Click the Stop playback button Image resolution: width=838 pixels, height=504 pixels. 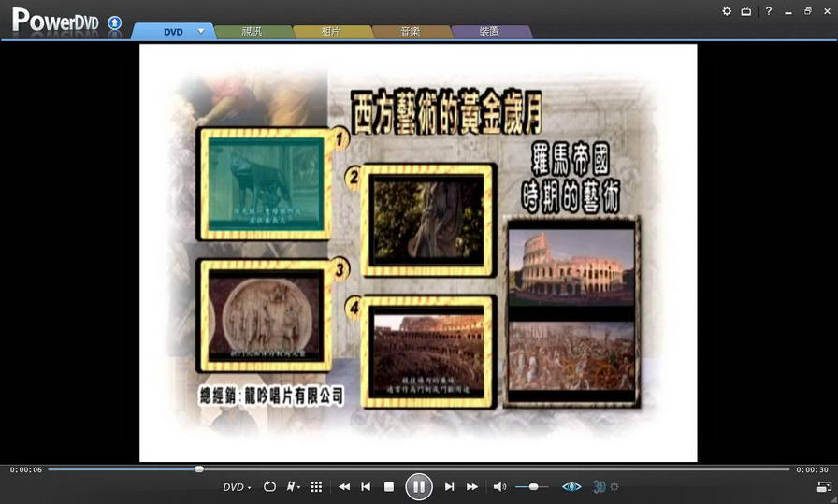pyautogui.click(x=389, y=487)
